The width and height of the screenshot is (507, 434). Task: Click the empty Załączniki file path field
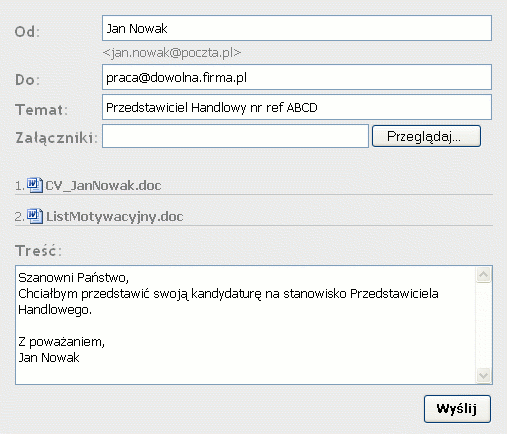[x=235, y=136]
